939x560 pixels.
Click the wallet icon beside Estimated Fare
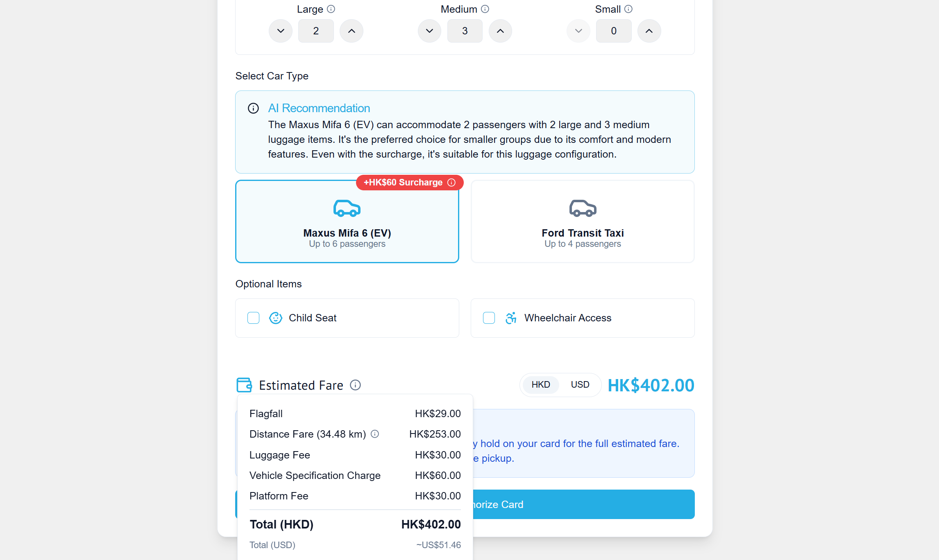[245, 385]
